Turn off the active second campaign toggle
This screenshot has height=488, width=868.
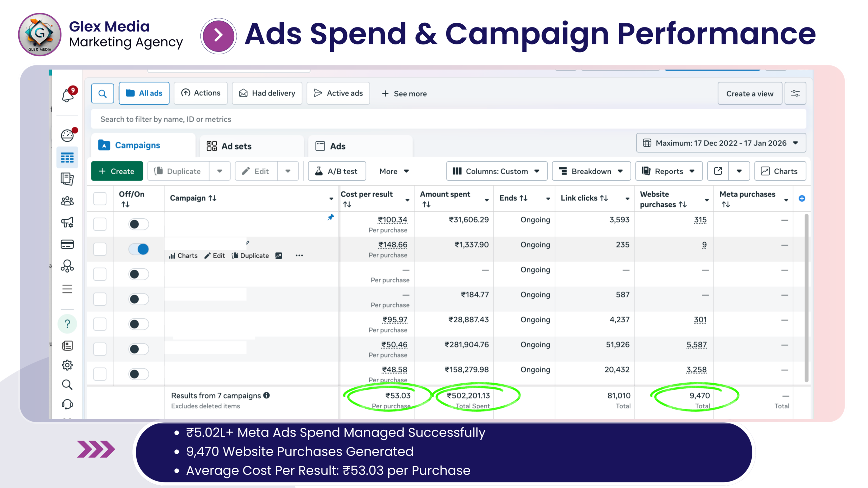point(139,249)
